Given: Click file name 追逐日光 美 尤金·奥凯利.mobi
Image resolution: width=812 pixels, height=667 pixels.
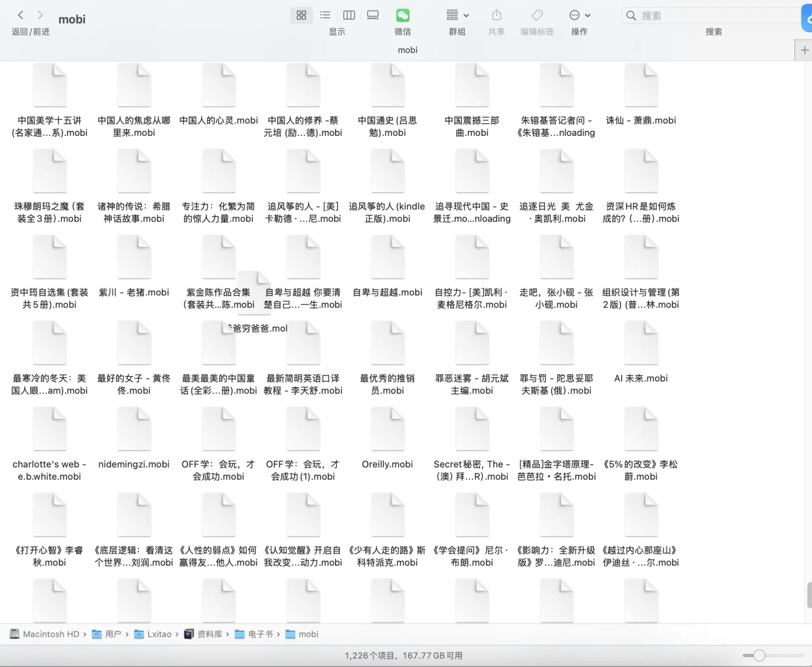Looking at the screenshot, I should [556, 212].
